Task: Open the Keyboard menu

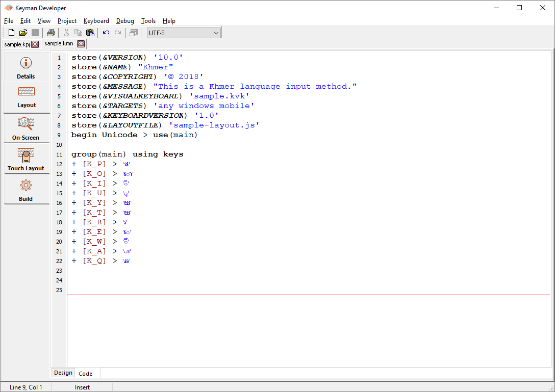Action: 96,21
